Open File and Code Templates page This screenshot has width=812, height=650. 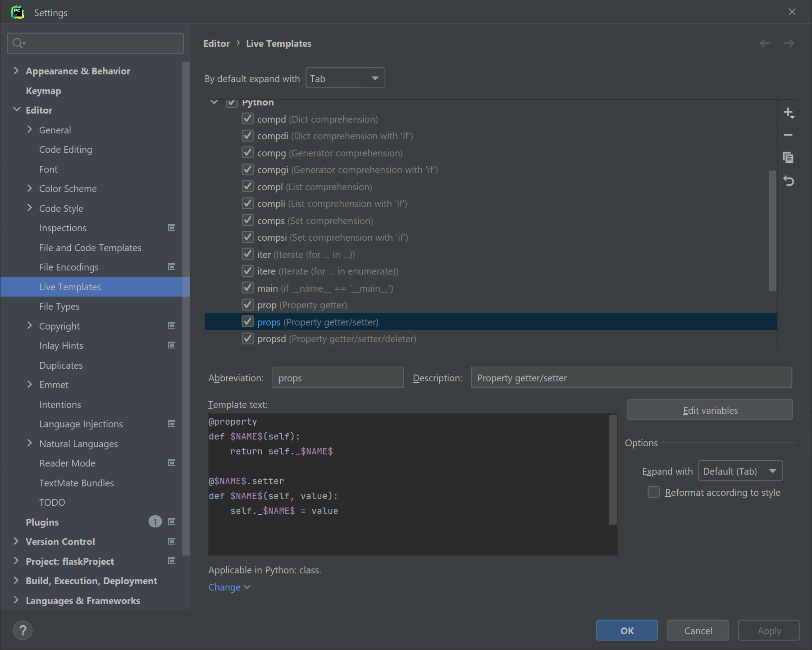tap(90, 247)
